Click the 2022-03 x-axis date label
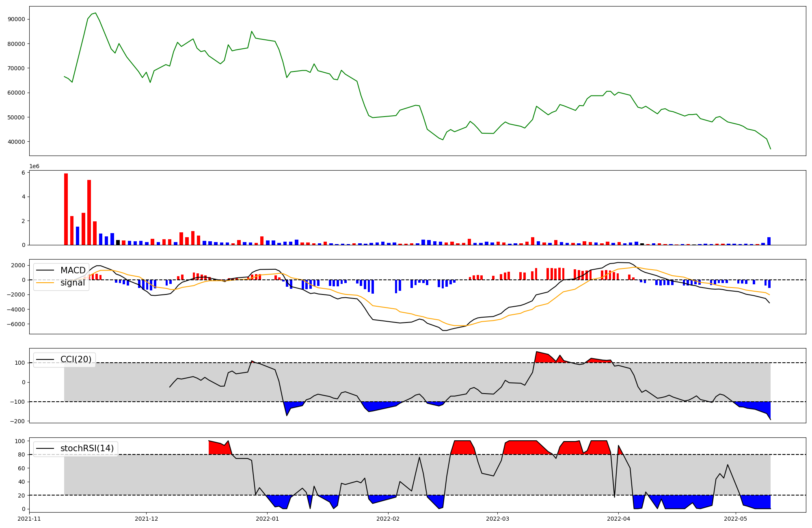Screen dimensions: 812x528 point(497,519)
